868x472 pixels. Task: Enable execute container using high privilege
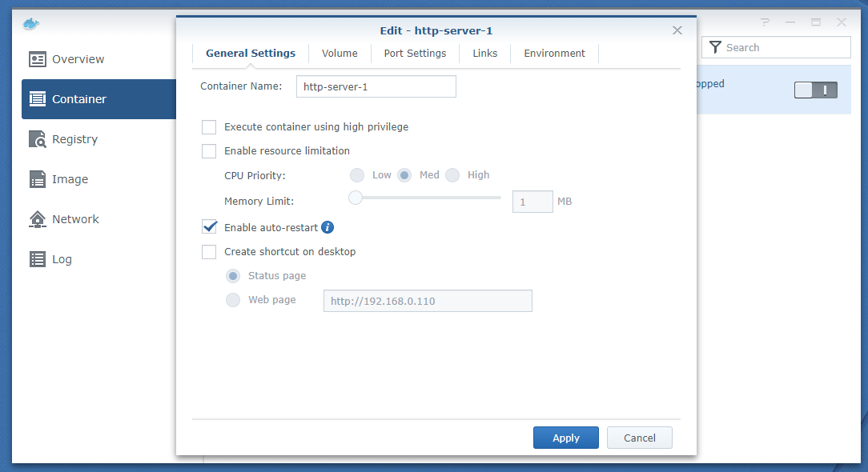(209, 126)
